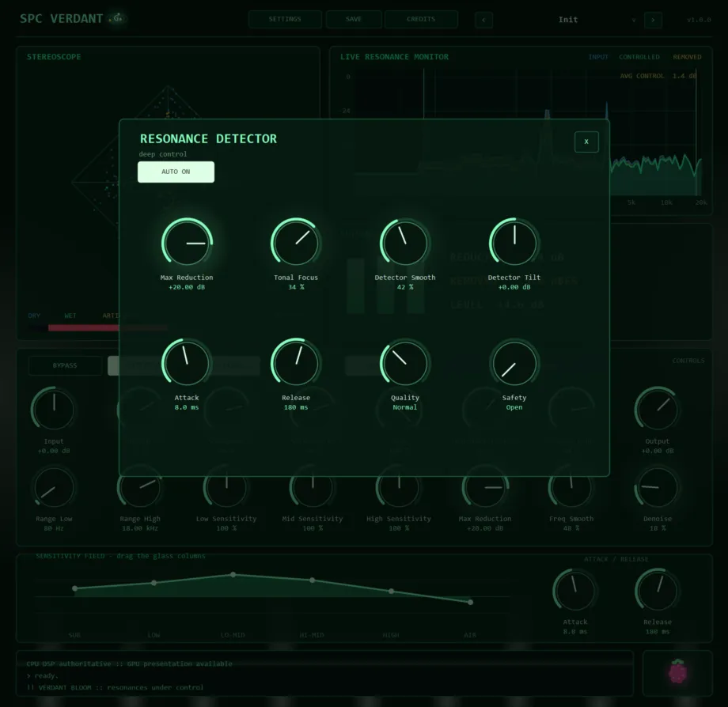This screenshot has height=707, width=728.
Task: Click the Mid Sensitivity knob
Action: [x=313, y=487]
